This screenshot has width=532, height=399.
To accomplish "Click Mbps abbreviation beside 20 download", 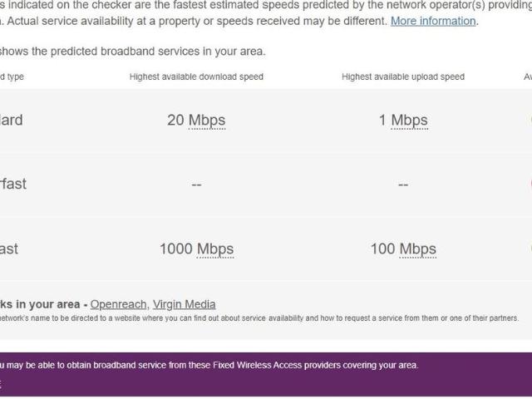I will pyautogui.click(x=207, y=121).
